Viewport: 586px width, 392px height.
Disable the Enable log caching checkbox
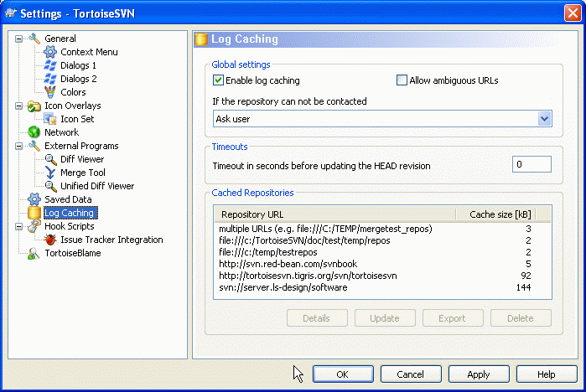coord(219,80)
